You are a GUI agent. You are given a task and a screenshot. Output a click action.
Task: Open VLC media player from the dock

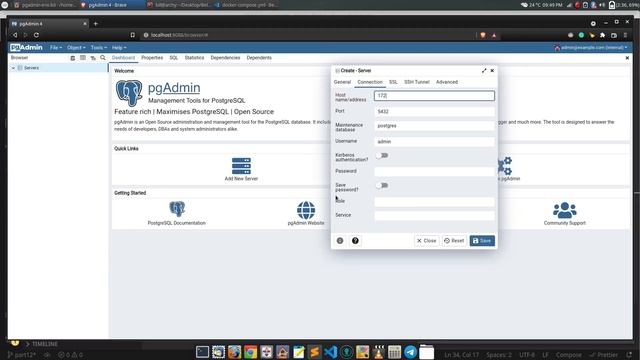click(378, 352)
